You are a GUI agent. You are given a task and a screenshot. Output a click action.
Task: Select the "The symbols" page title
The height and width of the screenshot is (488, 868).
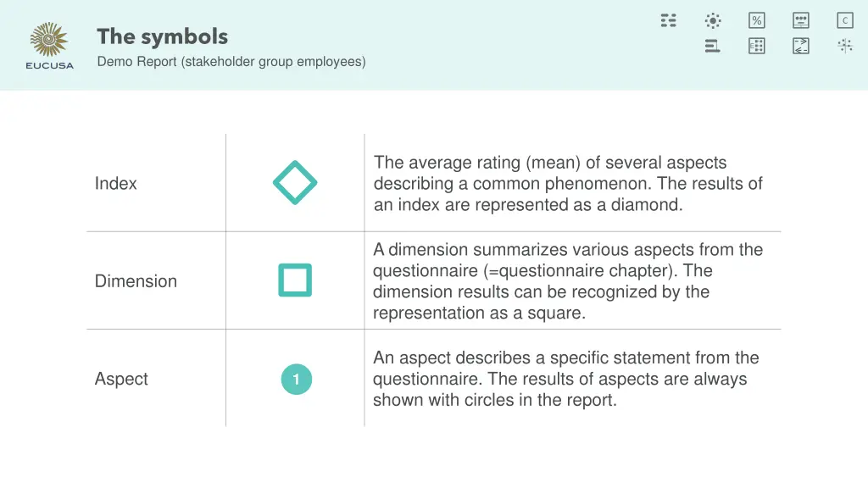[162, 36]
